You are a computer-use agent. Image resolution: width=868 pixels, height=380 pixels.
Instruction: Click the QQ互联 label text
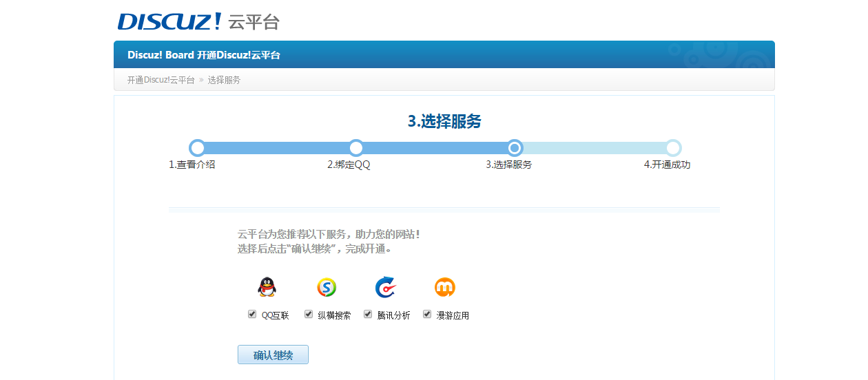pyautogui.click(x=275, y=315)
